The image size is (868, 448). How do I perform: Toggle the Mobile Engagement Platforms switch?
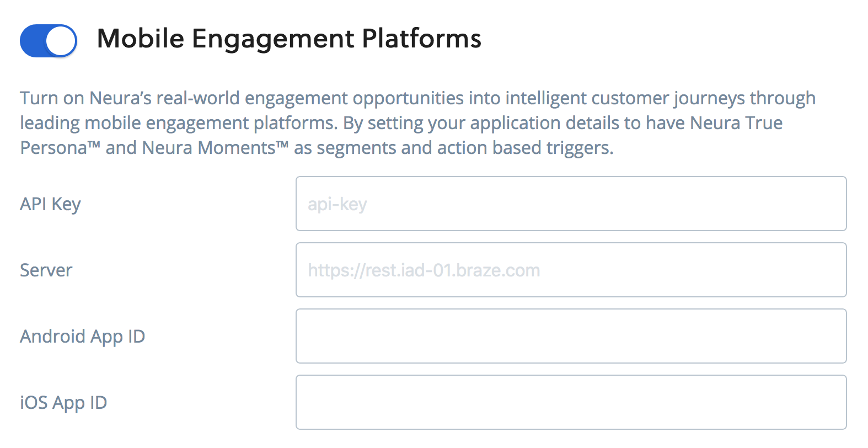coord(49,40)
